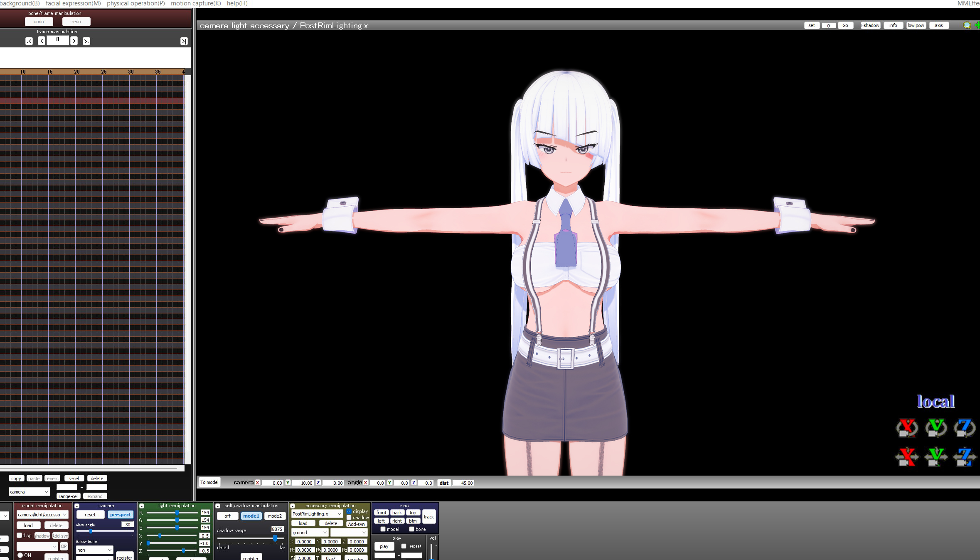This screenshot has width=980, height=560.
Task: Click the blue Z rotate camera icon
Action: 964,428
